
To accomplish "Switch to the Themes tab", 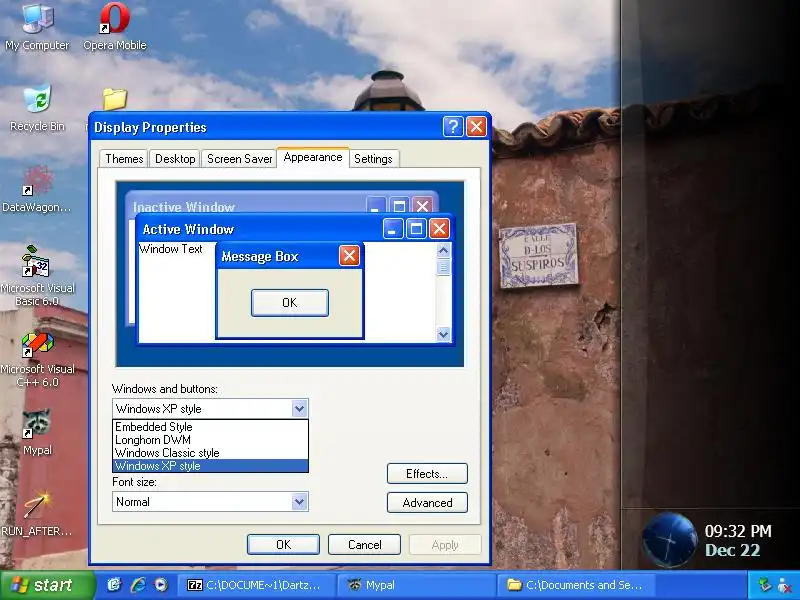I will [124, 159].
